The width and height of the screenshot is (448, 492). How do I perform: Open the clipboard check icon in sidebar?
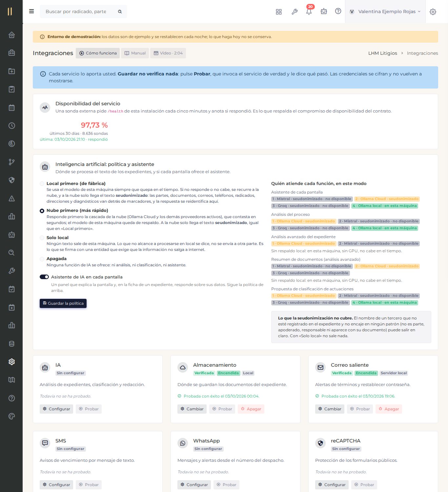tap(11, 89)
